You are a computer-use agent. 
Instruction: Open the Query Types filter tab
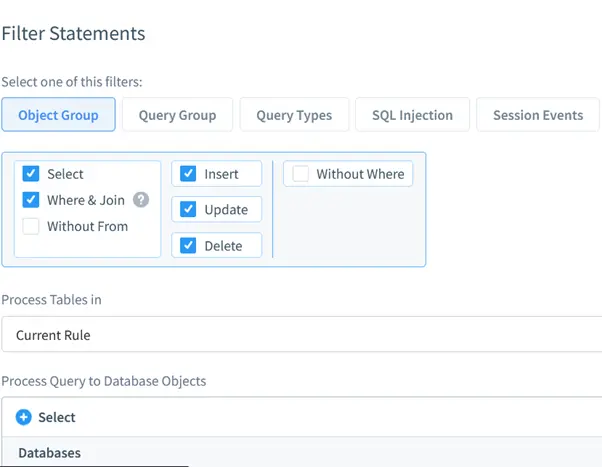coord(294,115)
